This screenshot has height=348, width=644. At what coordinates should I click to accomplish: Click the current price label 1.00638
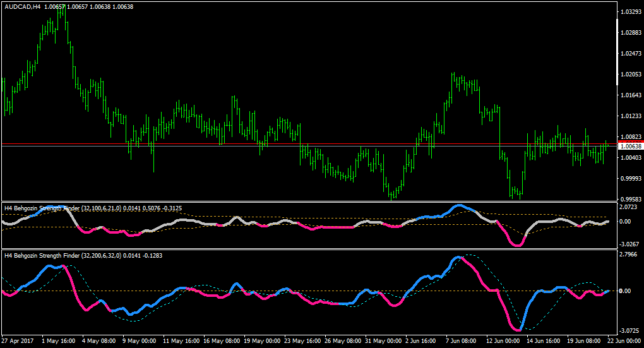pos(631,147)
